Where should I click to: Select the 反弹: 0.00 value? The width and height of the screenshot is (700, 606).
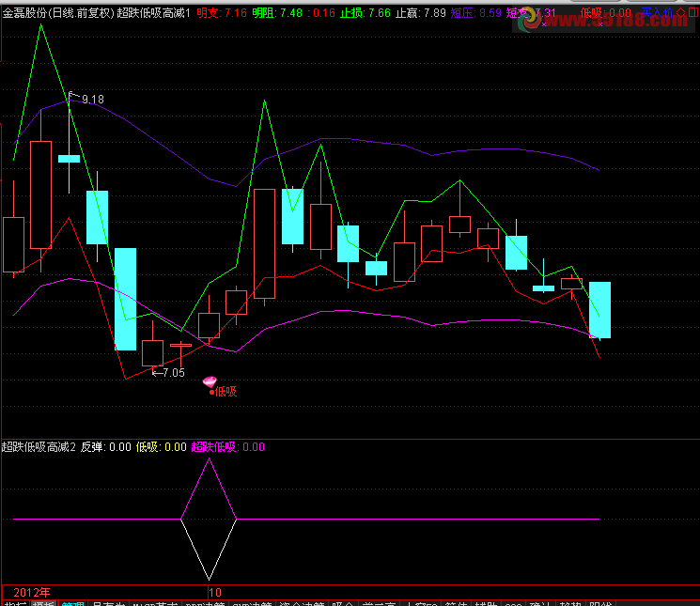click(106, 446)
